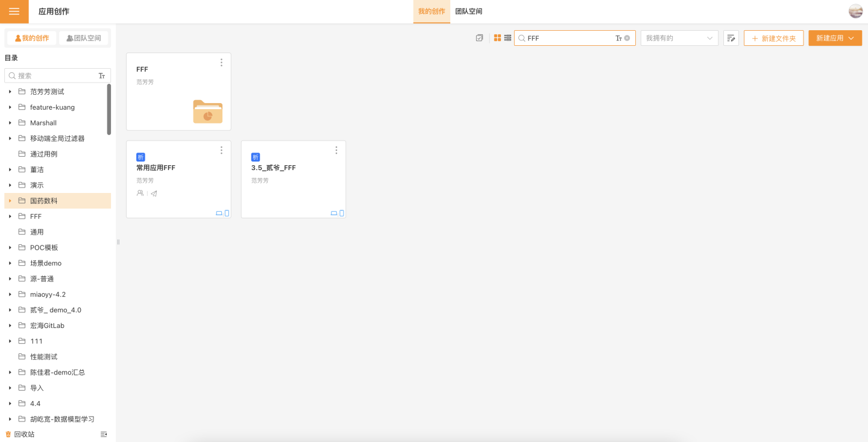868x442 pixels.
Task: Switch to grid card view
Action: coord(497,38)
